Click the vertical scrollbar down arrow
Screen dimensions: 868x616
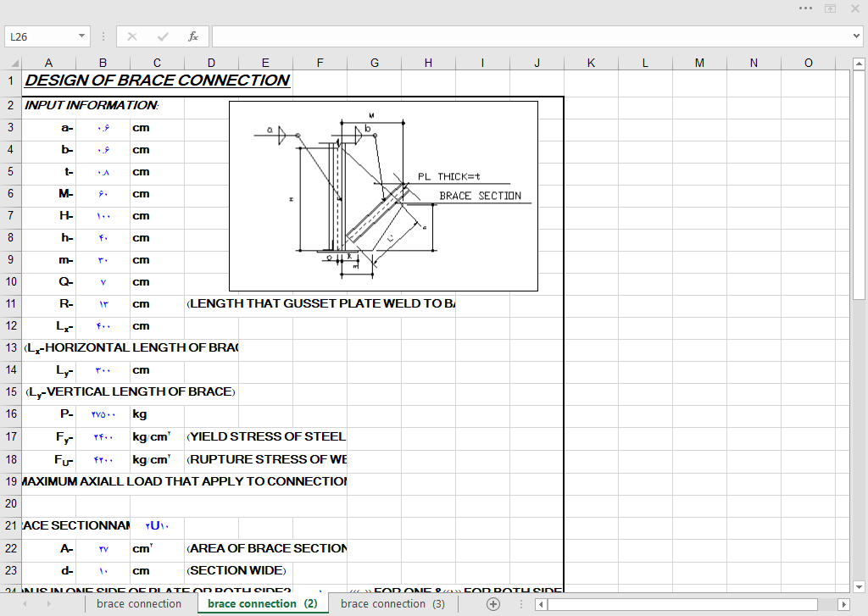(x=859, y=586)
